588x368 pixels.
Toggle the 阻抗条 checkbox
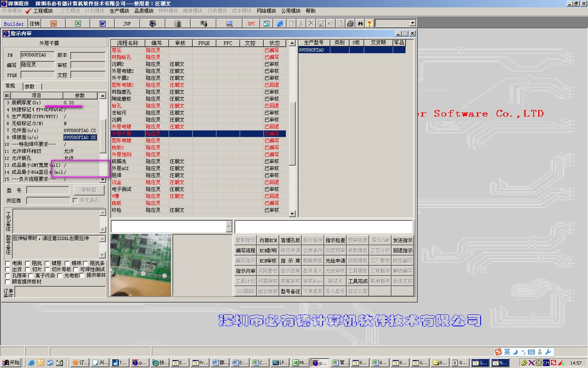[85, 263]
